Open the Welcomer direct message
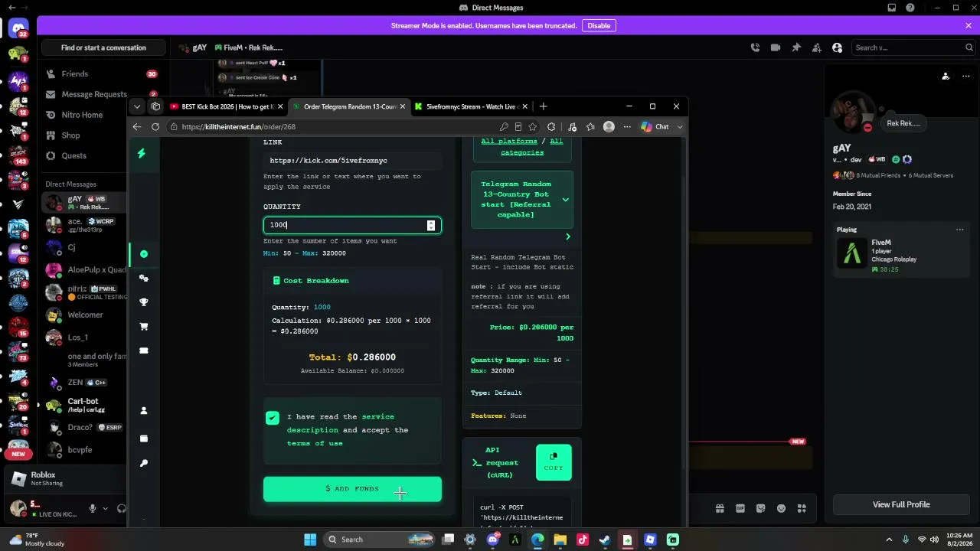The image size is (980, 551). tap(86, 315)
